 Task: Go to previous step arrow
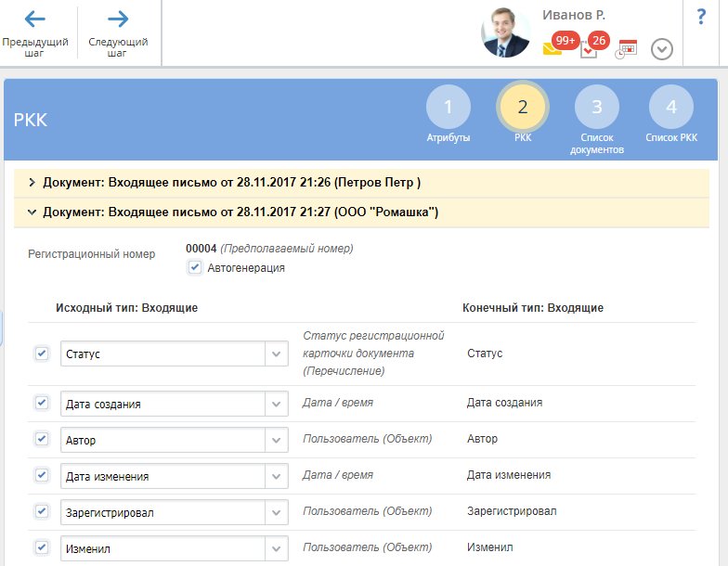pos(35,19)
